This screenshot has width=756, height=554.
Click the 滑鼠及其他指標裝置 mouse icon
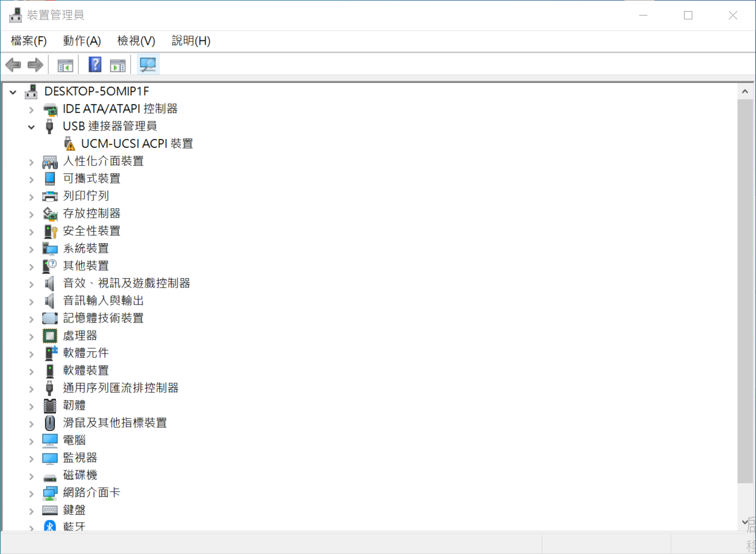[50, 423]
